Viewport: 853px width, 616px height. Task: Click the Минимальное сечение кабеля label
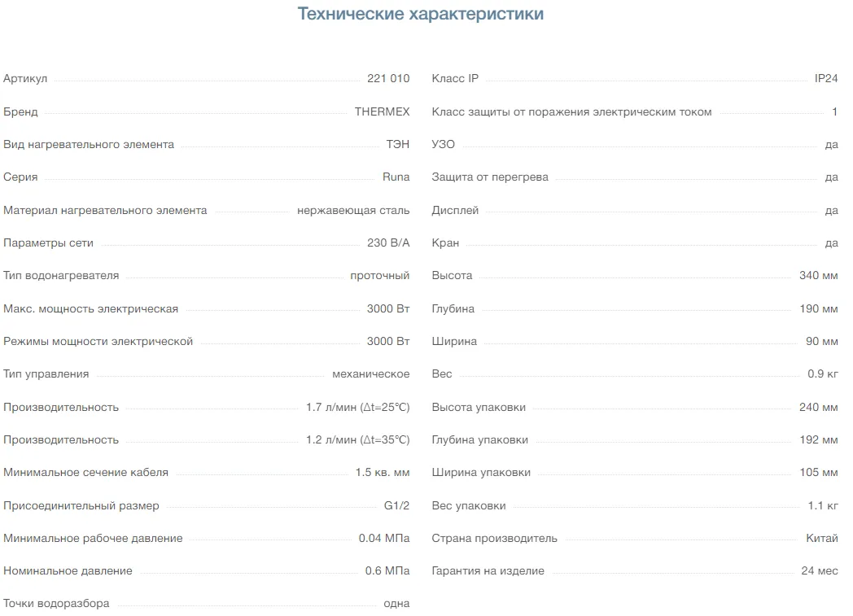[x=85, y=473]
